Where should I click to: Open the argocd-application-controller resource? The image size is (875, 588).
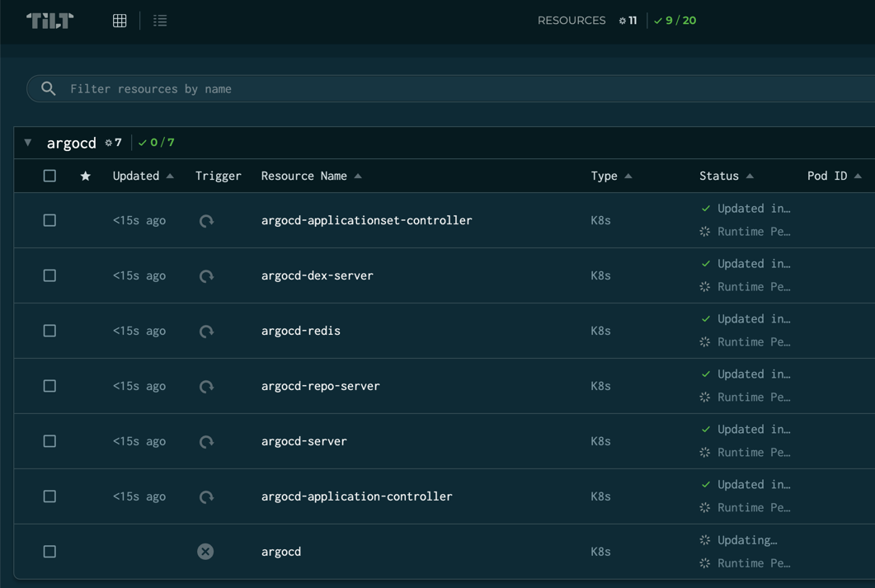tap(357, 496)
